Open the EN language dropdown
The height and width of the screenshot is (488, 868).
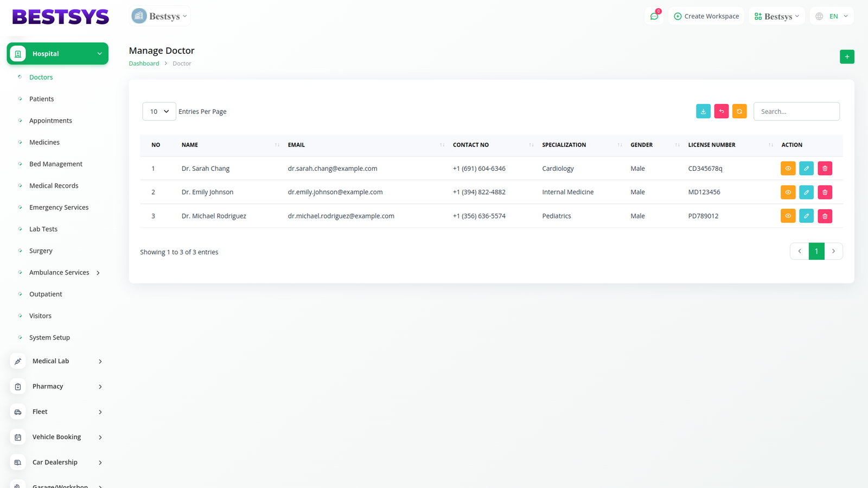[832, 16]
